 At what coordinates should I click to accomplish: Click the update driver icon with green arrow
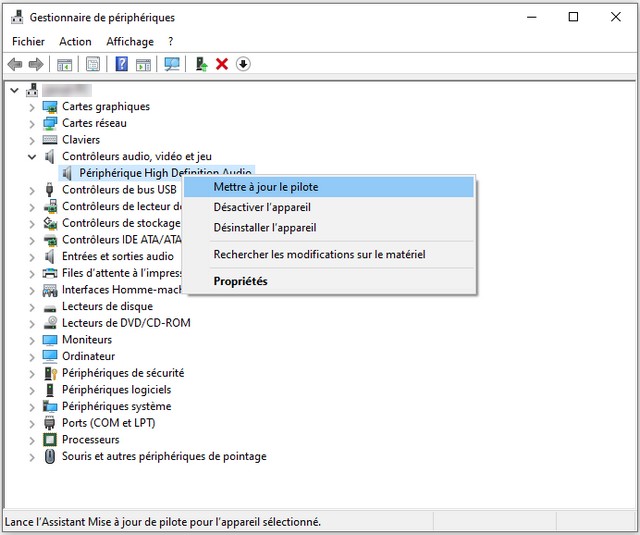(201, 64)
